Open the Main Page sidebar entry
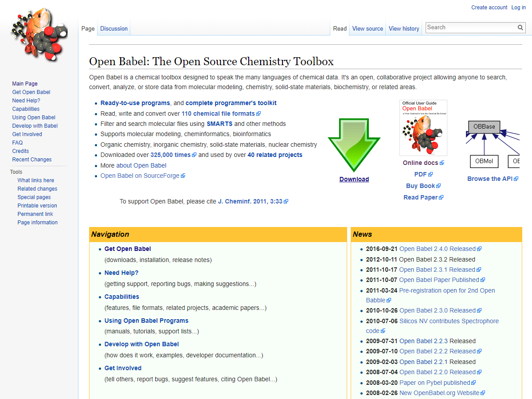Screen dimensions: 532x399 24,83
